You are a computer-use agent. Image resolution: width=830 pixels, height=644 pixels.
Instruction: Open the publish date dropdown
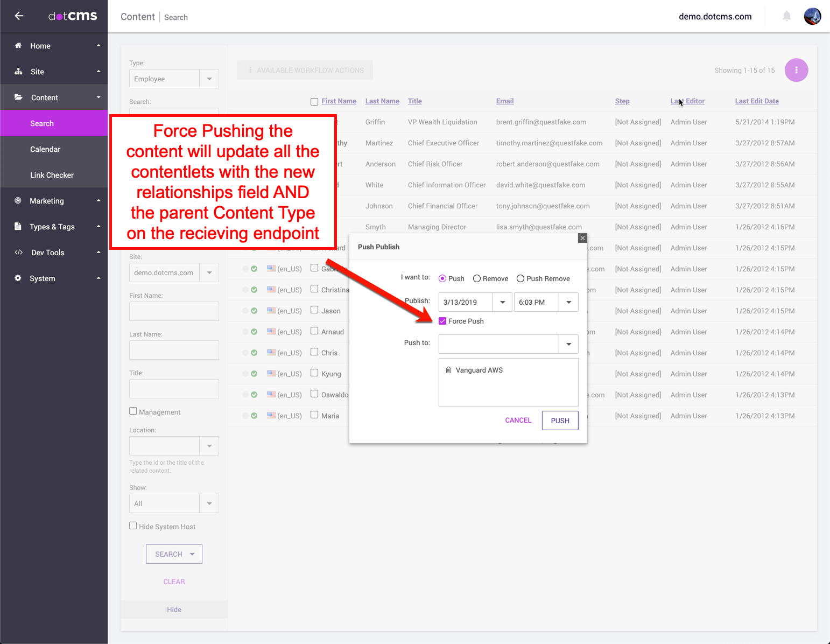pos(502,302)
